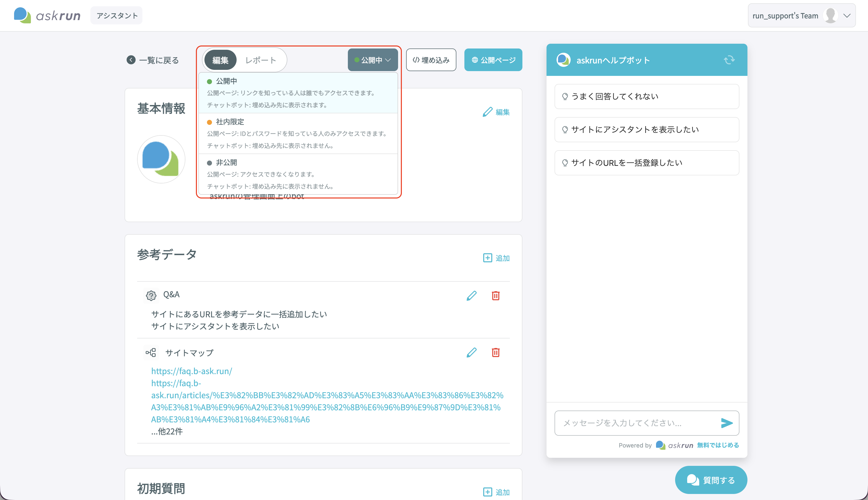Open the https://faq.b-ask.run/ sitemap link
The width and height of the screenshot is (868, 500).
192,371
